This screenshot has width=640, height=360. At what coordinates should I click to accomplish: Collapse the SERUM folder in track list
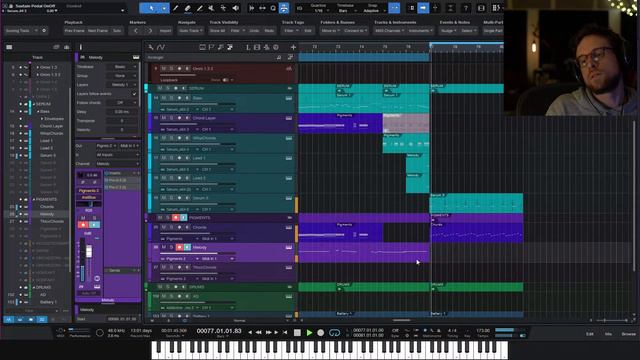[x=34, y=104]
